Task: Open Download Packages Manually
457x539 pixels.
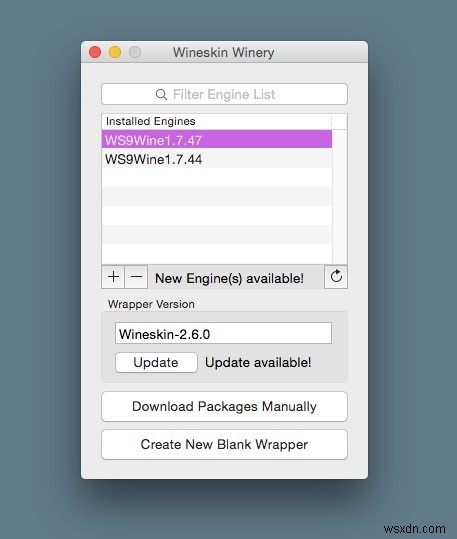Action: 224,406
